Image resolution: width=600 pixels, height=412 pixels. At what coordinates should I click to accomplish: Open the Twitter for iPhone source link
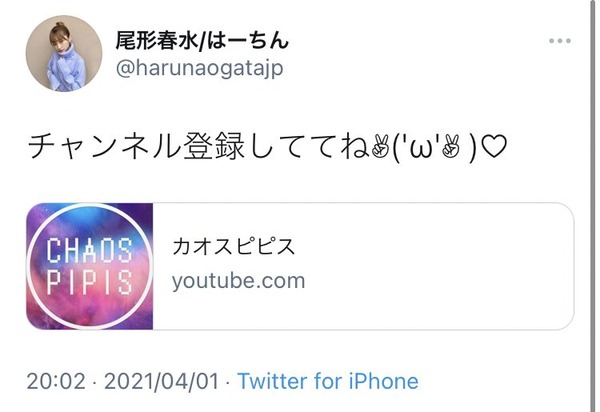pyautogui.click(x=328, y=381)
